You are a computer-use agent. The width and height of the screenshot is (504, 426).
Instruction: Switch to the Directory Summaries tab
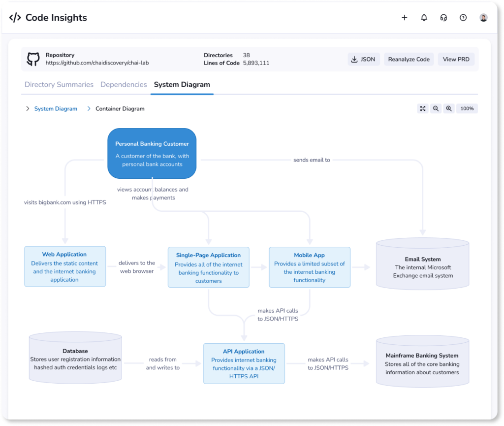59,85
